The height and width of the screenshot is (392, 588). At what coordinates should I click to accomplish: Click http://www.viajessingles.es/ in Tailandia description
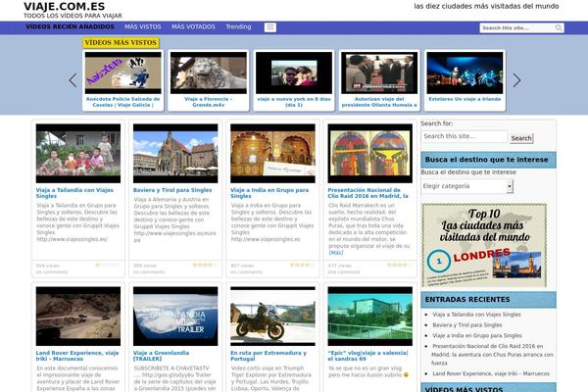(72, 239)
